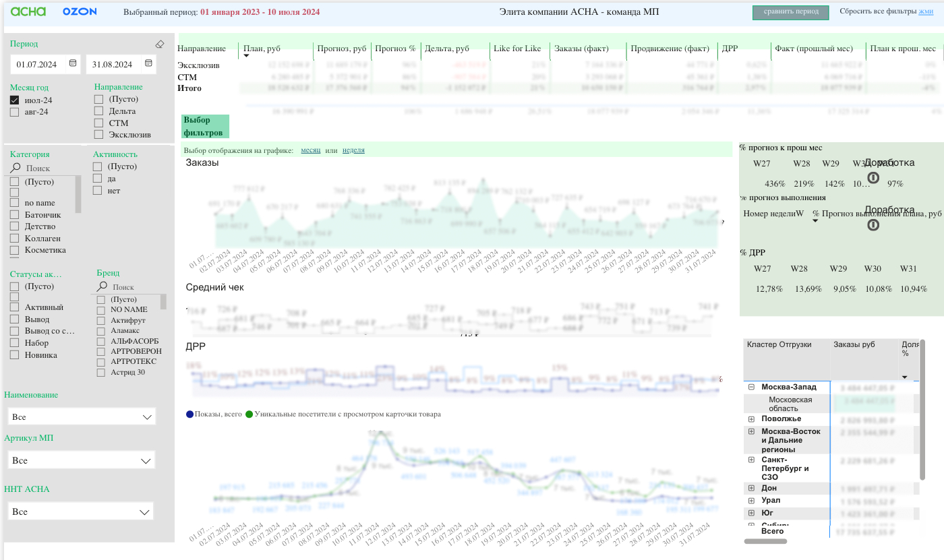Open the Артикул МП dropdown
This screenshot has width=944, height=560.
coord(81,460)
